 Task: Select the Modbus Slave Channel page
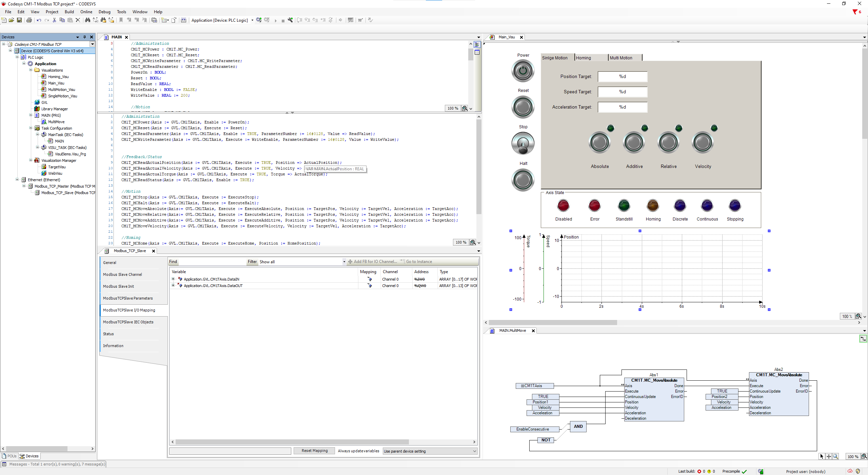pyautogui.click(x=122, y=274)
